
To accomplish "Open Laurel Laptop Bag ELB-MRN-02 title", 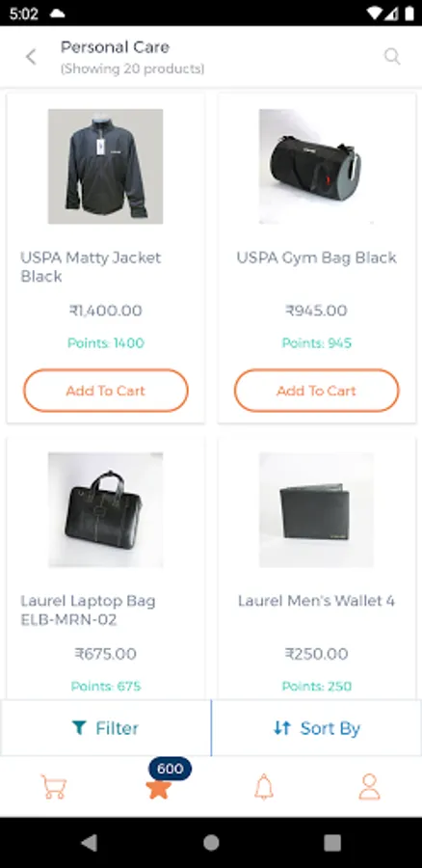I will coord(88,610).
